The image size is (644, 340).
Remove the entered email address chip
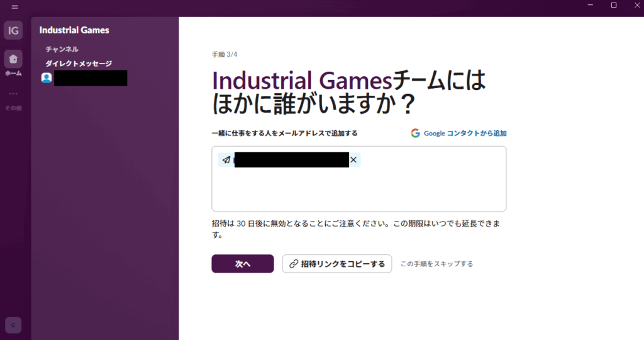pos(353,160)
